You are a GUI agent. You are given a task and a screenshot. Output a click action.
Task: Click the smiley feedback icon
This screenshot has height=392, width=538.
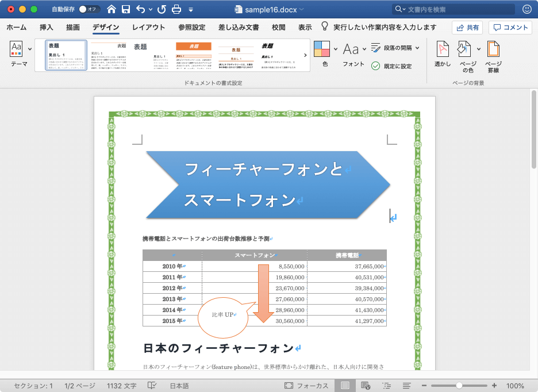(527, 9)
